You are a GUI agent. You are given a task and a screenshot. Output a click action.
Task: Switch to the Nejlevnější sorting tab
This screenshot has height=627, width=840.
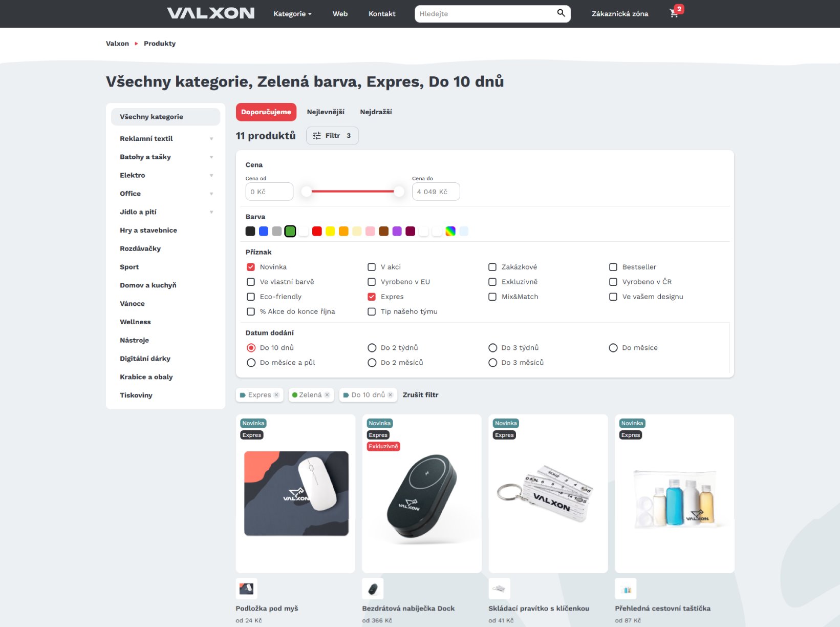(x=326, y=112)
